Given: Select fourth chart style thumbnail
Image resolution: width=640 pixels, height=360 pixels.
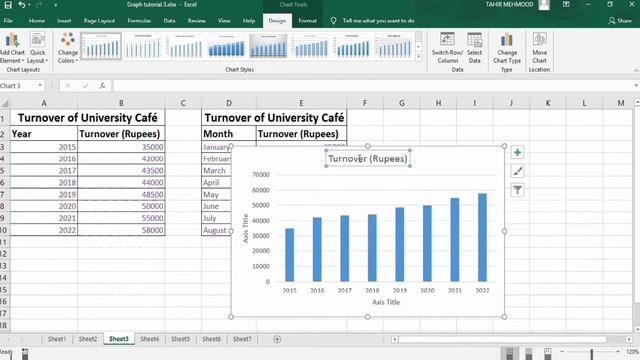Looking at the screenshot, I should (227, 46).
